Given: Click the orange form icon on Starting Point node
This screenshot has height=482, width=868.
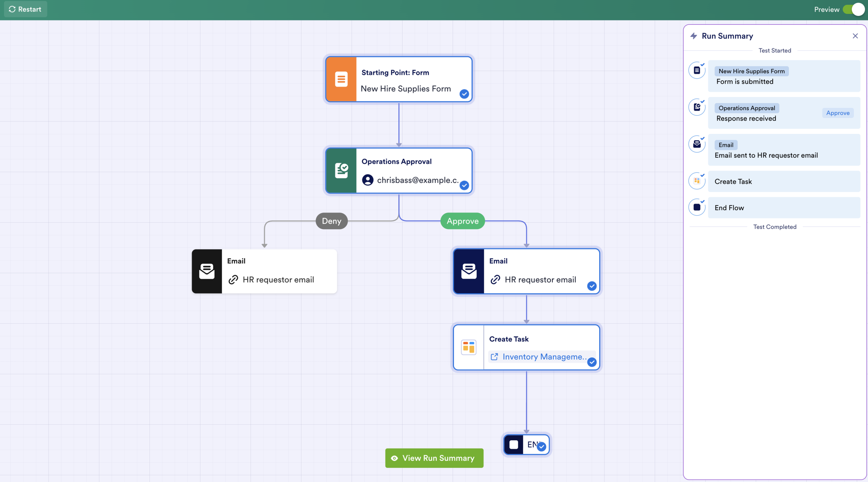Looking at the screenshot, I should (x=341, y=79).
